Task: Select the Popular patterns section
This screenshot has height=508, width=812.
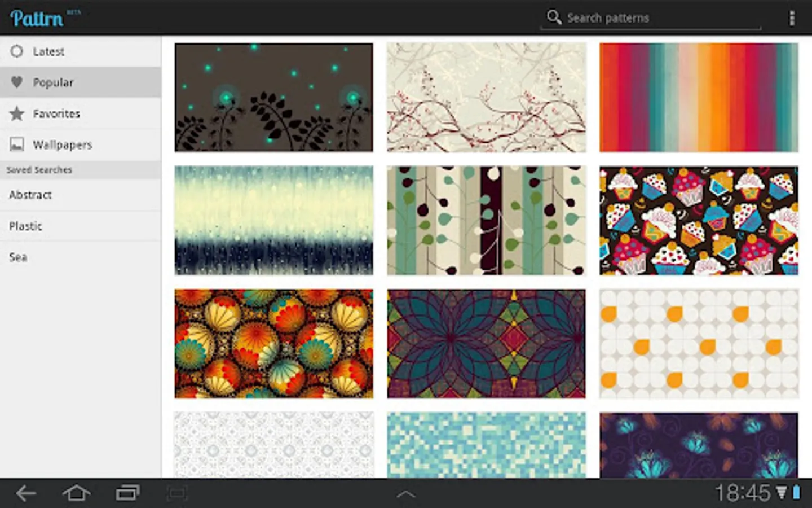Action: [x=81, y=82]
